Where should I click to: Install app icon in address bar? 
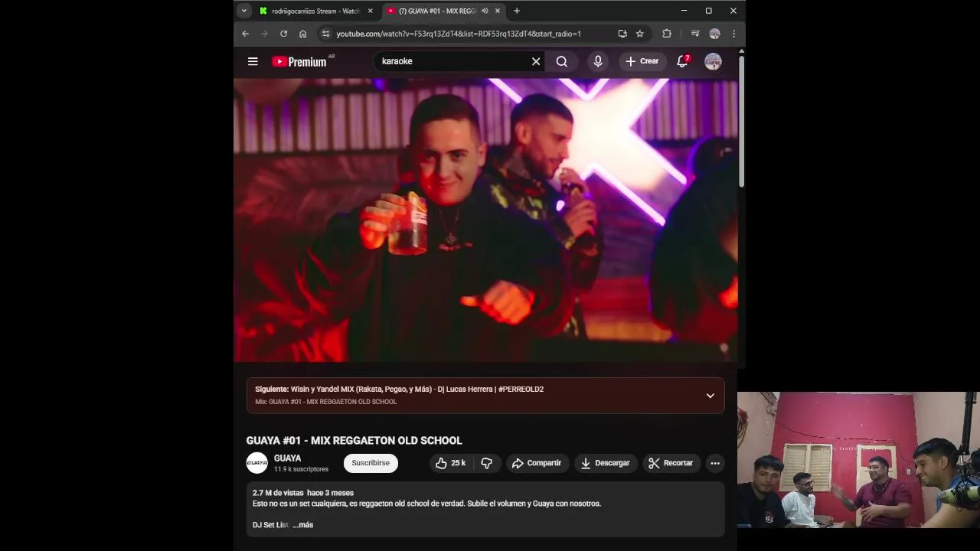(x=622, y=34)
